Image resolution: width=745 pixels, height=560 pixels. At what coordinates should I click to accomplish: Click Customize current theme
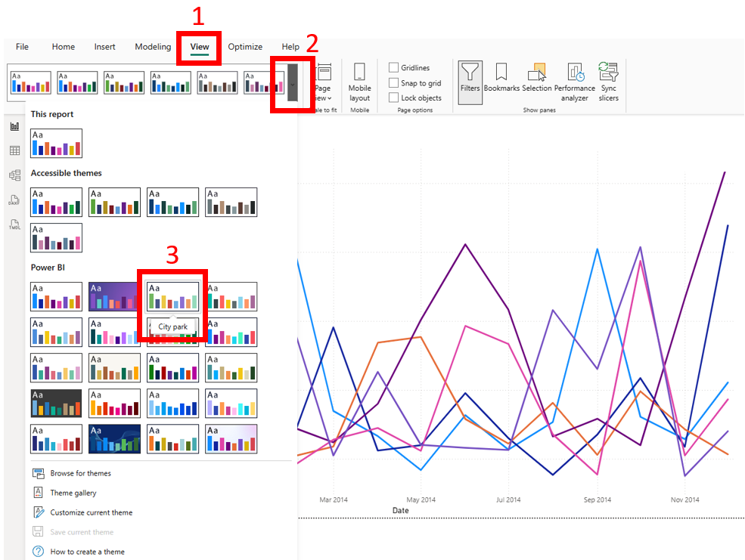click(x=92, y=512)
